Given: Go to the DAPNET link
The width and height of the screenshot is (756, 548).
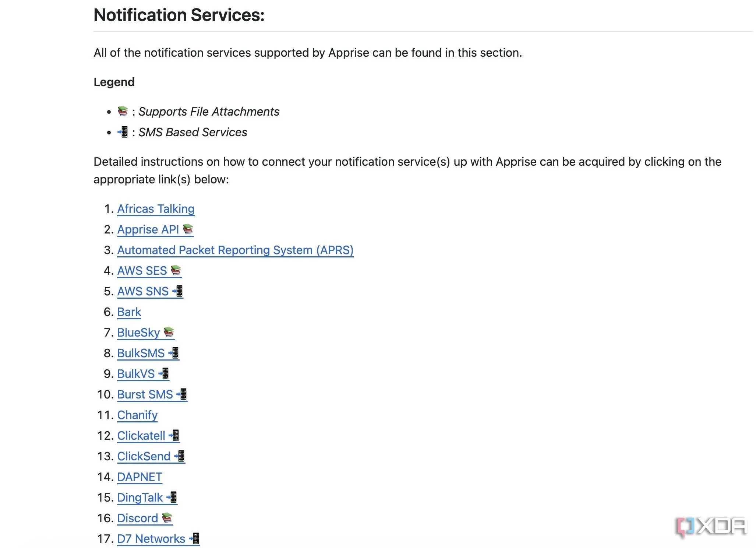Looking at the screenshot, I should [139, 477].
